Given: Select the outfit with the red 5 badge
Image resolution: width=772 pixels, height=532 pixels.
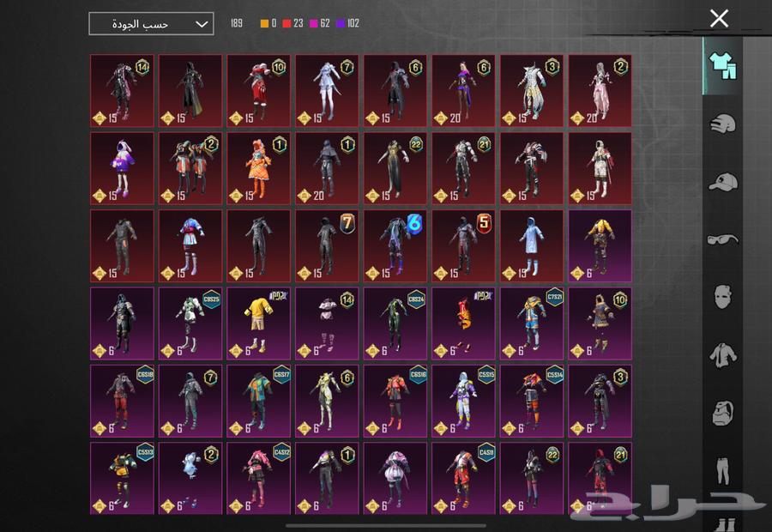Looking at the screenshot, I should [464, 245].
